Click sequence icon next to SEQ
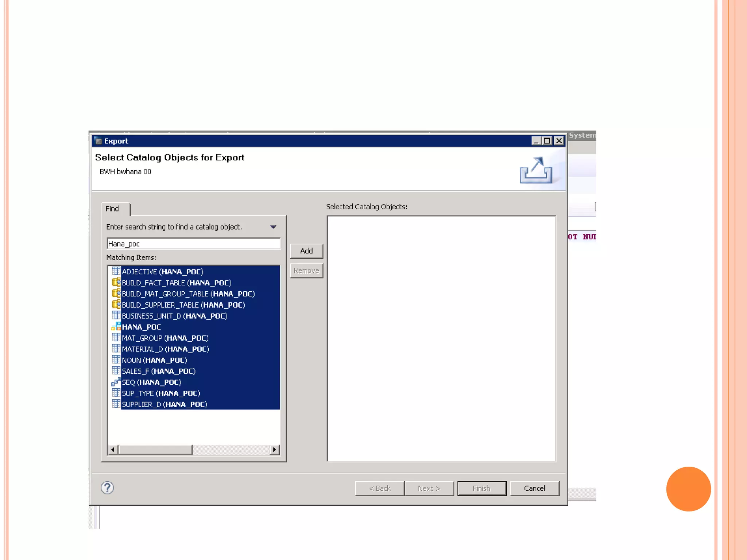 [x=116, y=382]
